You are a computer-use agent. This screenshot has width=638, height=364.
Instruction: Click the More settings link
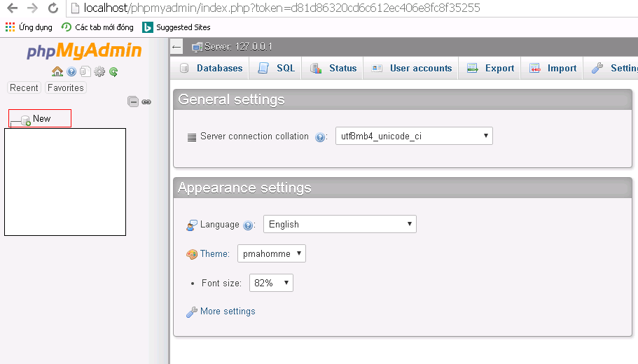click(x=228, y=311)
